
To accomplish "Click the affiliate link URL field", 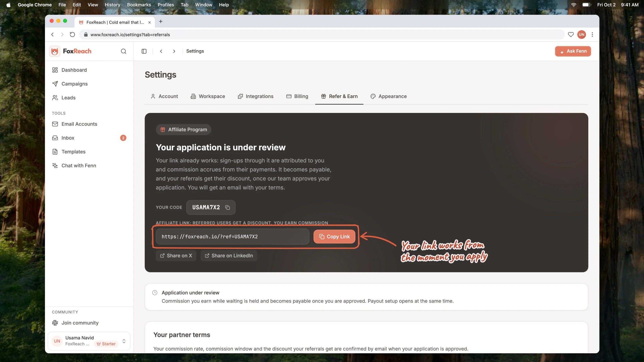I will (232, 237).
